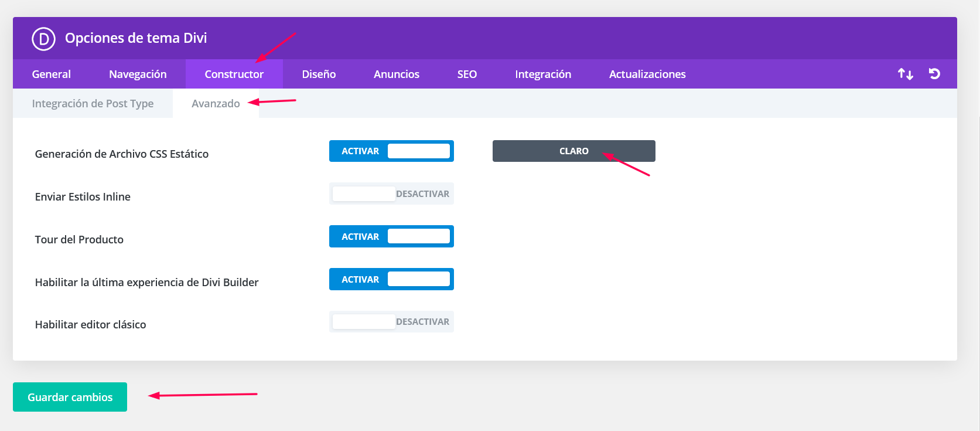The height and width of the screenshot is (431, 980).
Task: Click the Divi logo icon
Action: pos(43,39)
